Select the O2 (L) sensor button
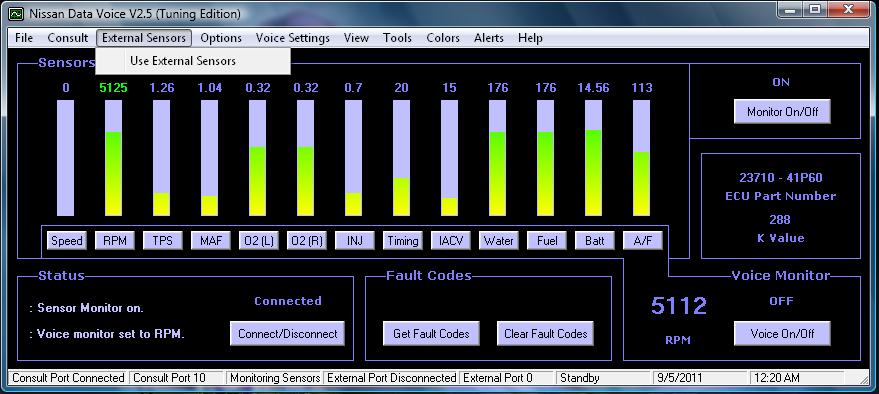The image size is (879, 394). click(259, 241)
